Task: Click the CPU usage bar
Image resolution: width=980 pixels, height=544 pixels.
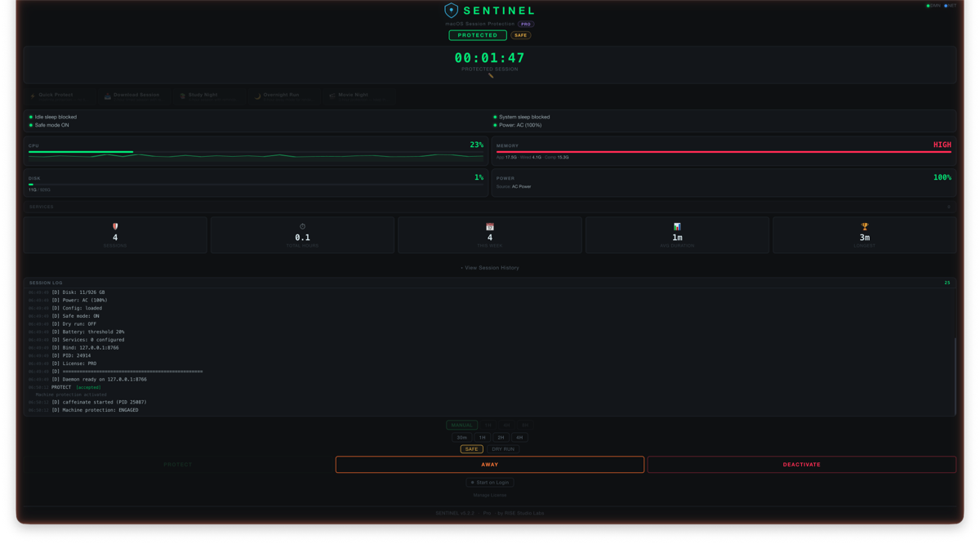Action: coord(256,152)
